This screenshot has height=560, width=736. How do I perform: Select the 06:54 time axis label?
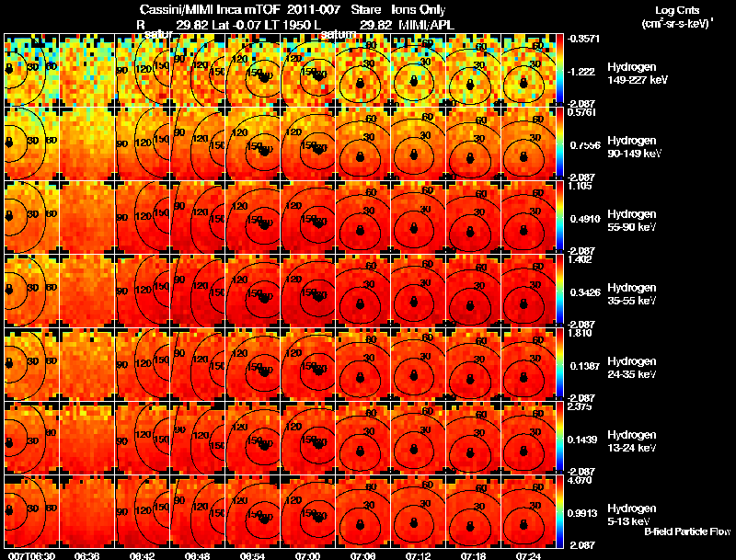[x=252, y=555]
